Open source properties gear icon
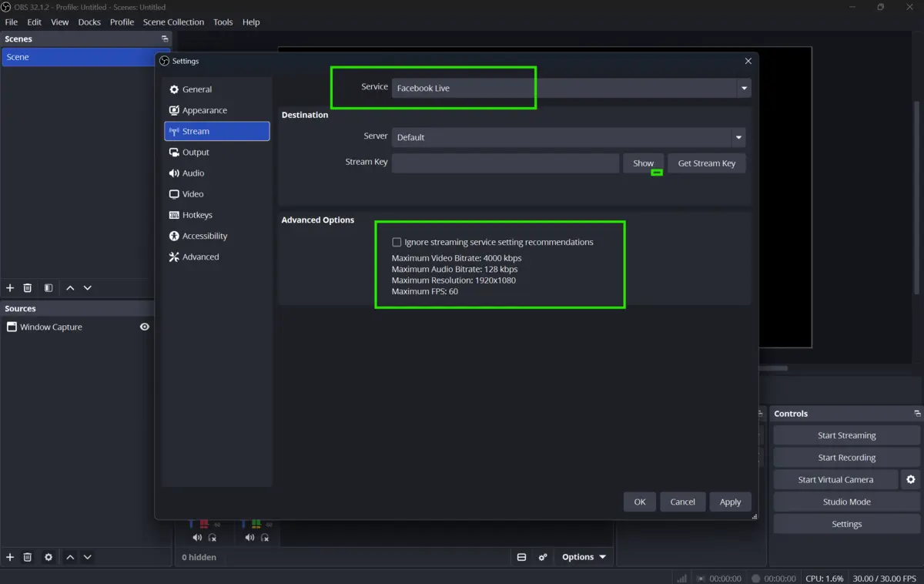924x584 pixels. [49, 557]
